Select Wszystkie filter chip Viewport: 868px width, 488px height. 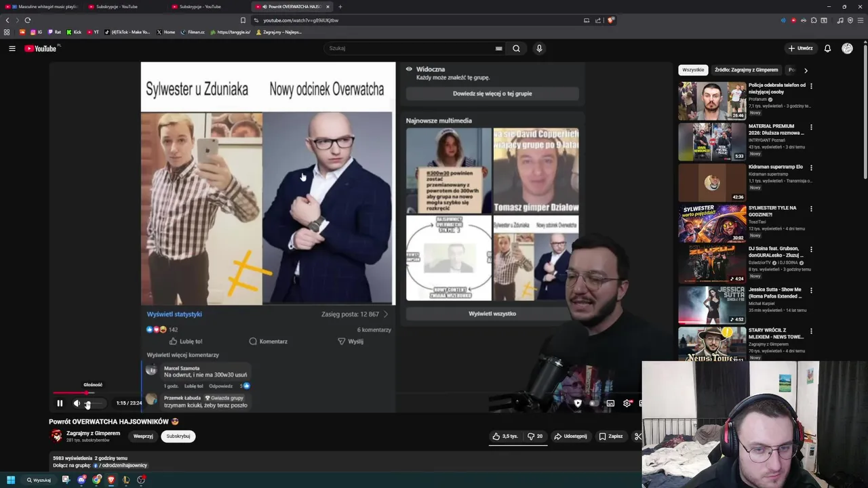pos(693,70)
